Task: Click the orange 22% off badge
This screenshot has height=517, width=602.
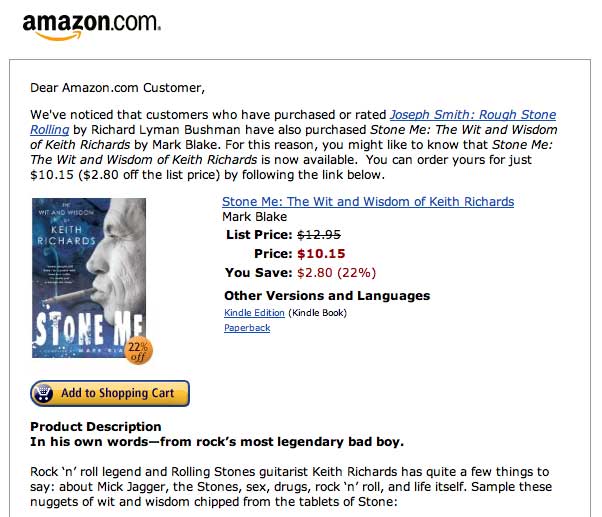Action: [139, 352]
